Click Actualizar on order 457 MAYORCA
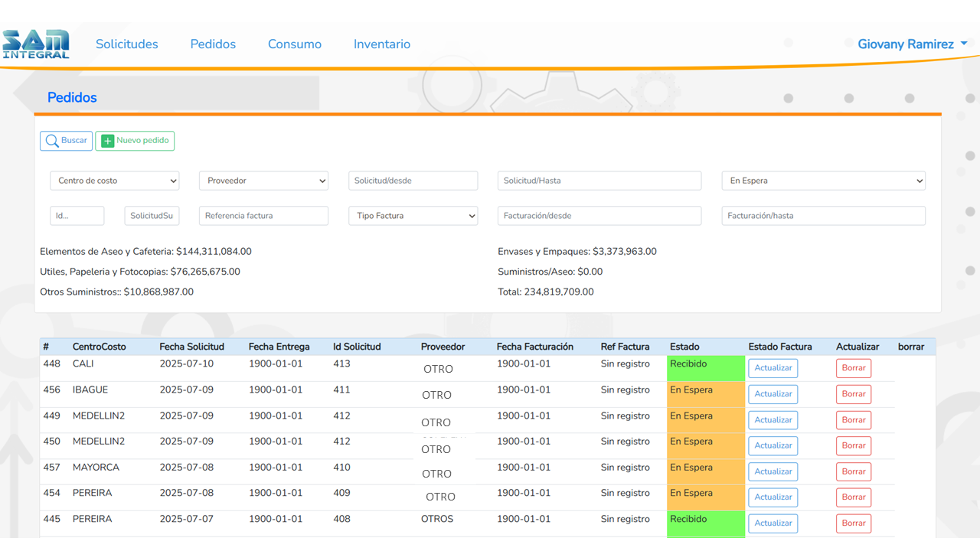Viewport: 980px width, 551px height. tap(773, 471)
